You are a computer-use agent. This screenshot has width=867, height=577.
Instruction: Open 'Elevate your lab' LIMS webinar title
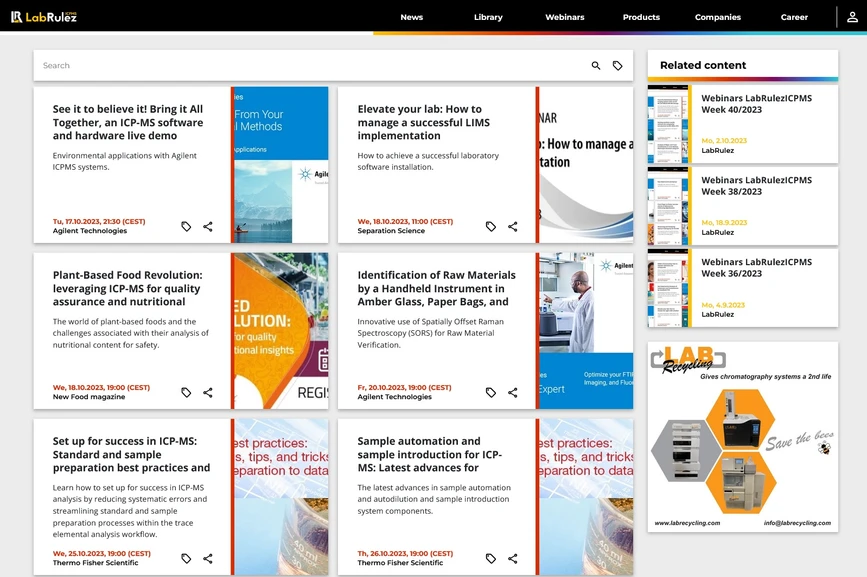[x=424, y=123]
